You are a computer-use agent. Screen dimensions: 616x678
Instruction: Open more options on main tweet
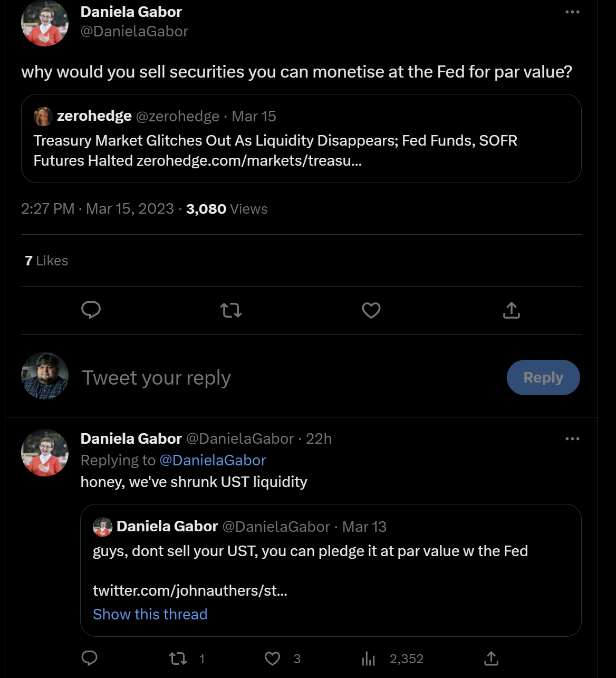click(x=572, y=12)
